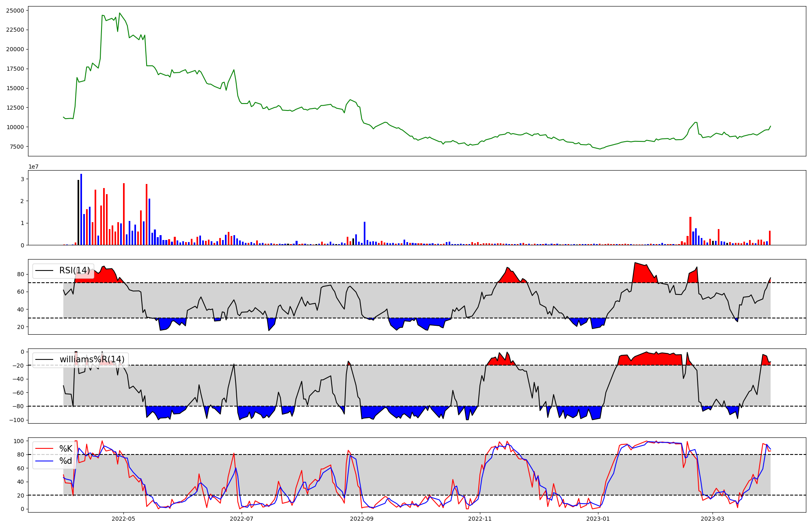
Task: Click the 2023-03 date tick label
Action: tap(713, 519)
